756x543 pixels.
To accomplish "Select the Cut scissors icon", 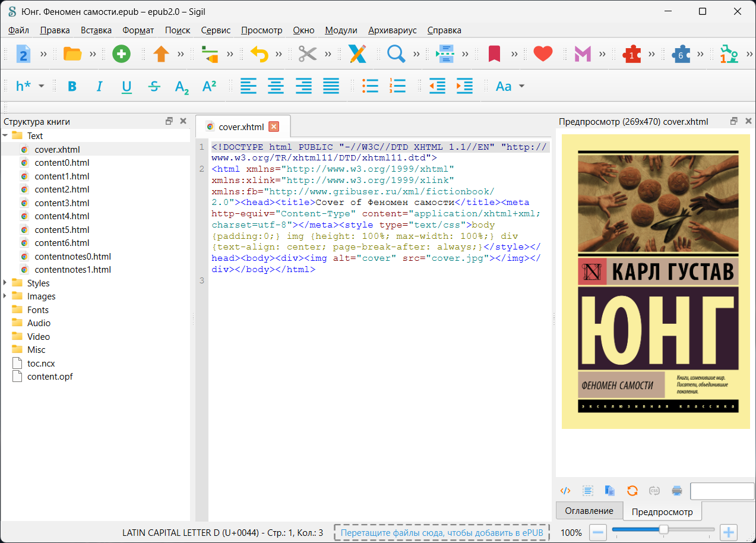I will pyautogui.click(x=307, y=54).
